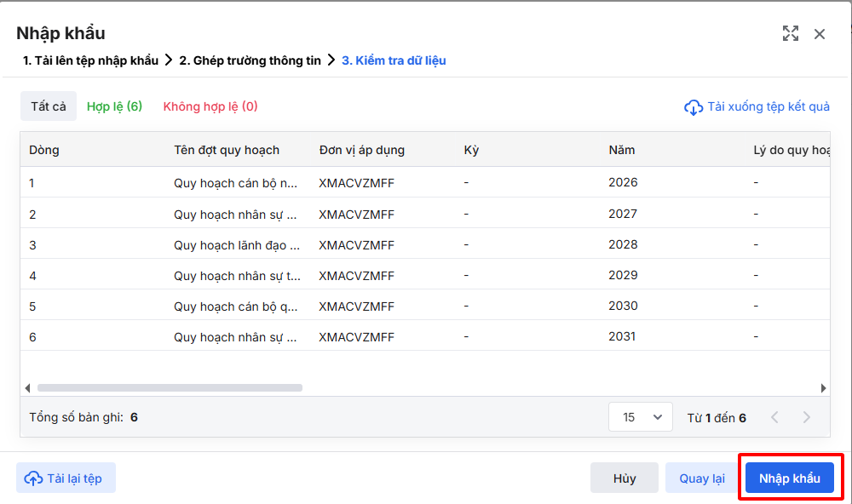Select row 3 Quy hoạch lãnh đạo

coord(237,245)
